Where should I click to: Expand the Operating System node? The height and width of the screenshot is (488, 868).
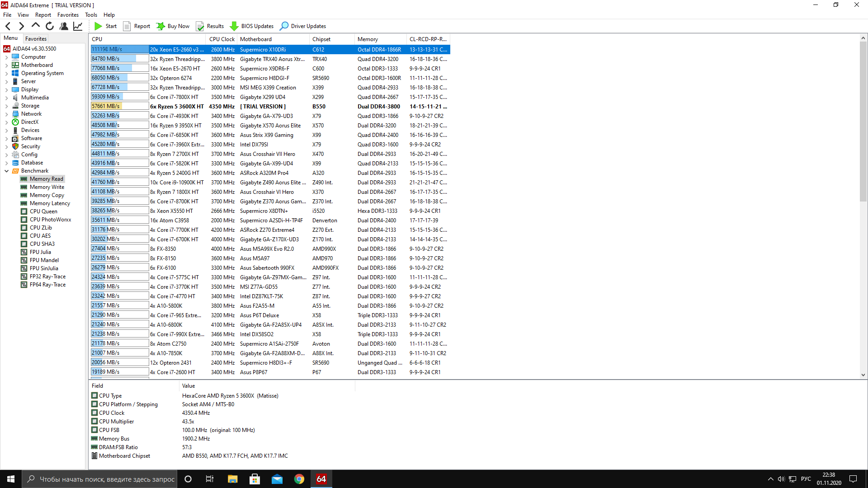tap(6, 74)
